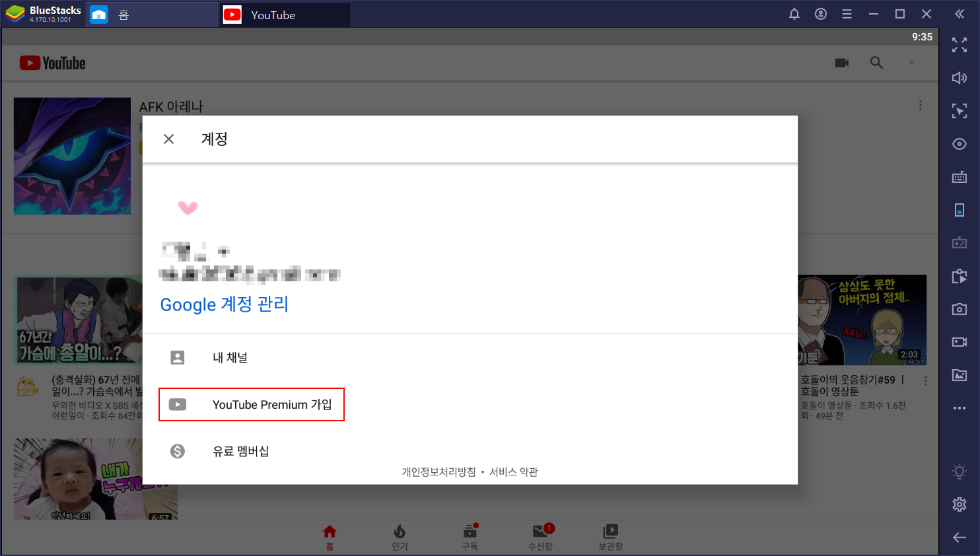Screen dimensions: 980x556
Task: Open 유료 멤버십 menu entry
Action: click(470, 451)
